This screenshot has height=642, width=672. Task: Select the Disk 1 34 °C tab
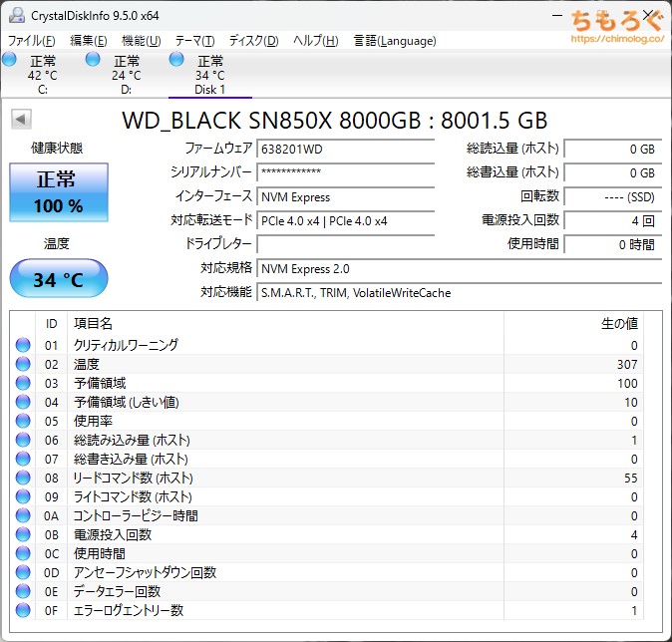pyautogui.click(x=210, y=75)
